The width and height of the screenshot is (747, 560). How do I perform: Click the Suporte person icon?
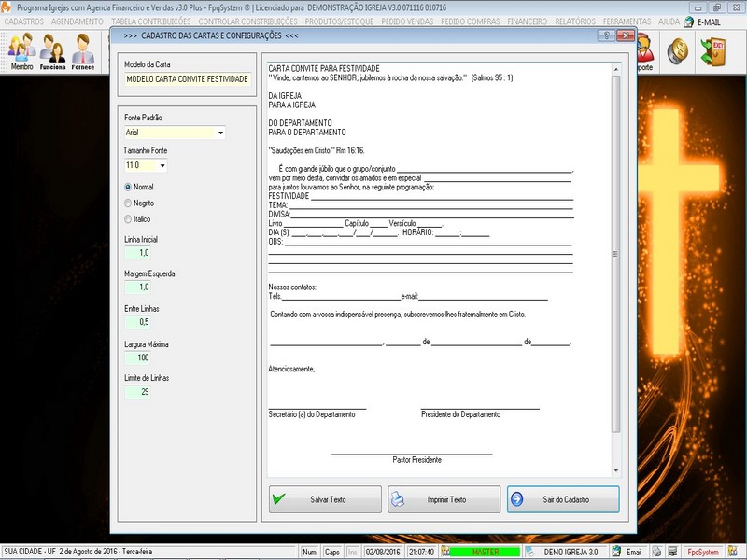[644, 51]
